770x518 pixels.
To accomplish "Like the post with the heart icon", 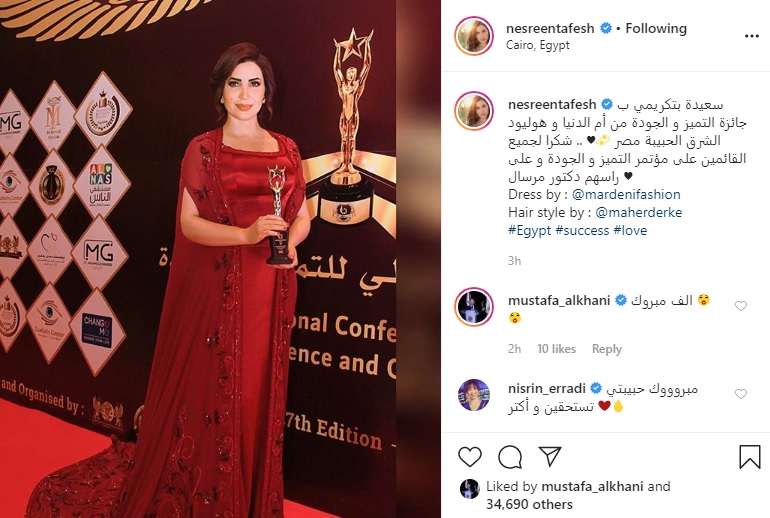I will pos(470,457).
